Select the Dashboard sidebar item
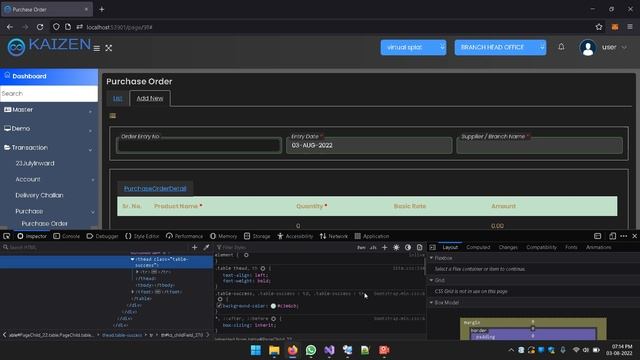The height and width of the screenshot is (360, 640). [x=49, y=76]
